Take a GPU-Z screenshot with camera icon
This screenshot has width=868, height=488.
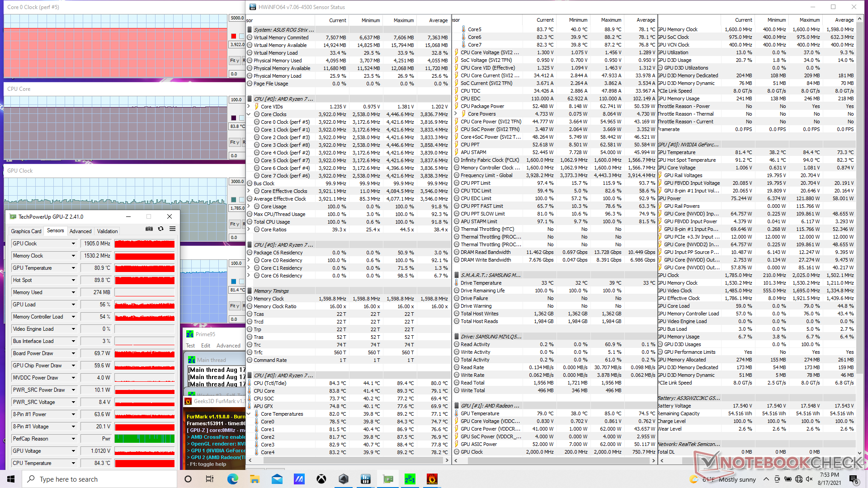pos(149,229)
